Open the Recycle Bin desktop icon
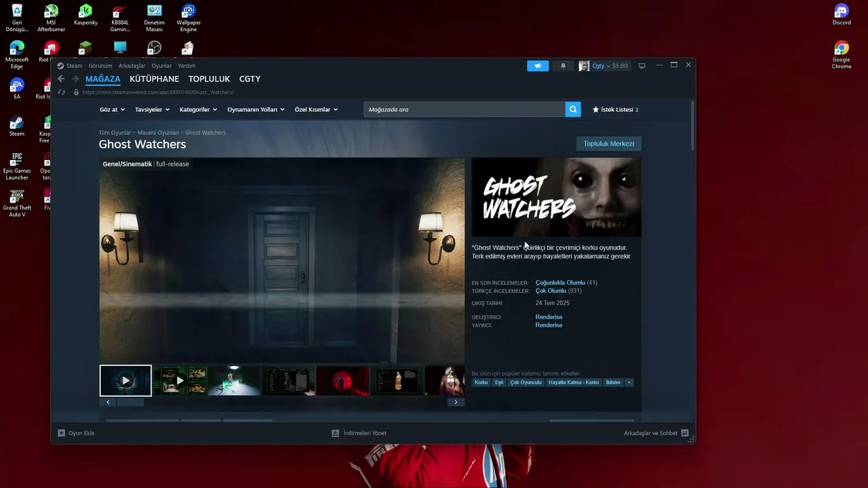This screenshot has width=868, height=488. click(x=17, y=18)
